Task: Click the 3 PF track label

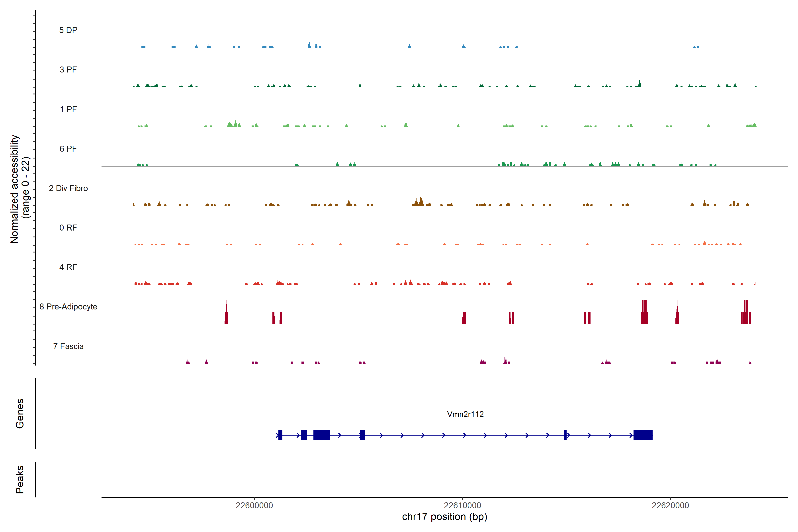Action: (x=68, y=70)
